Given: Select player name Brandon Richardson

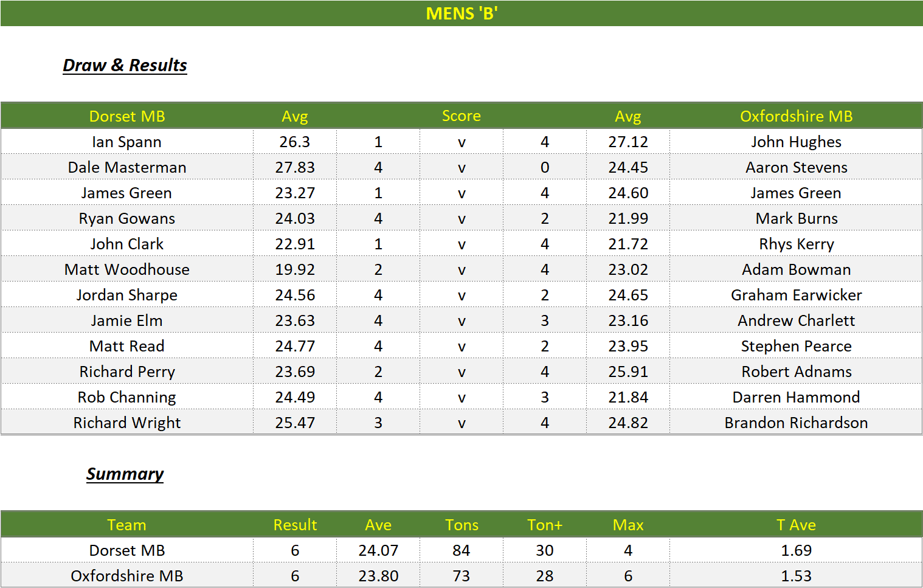Looking at the screenshot, I should (x=796, y=423).
